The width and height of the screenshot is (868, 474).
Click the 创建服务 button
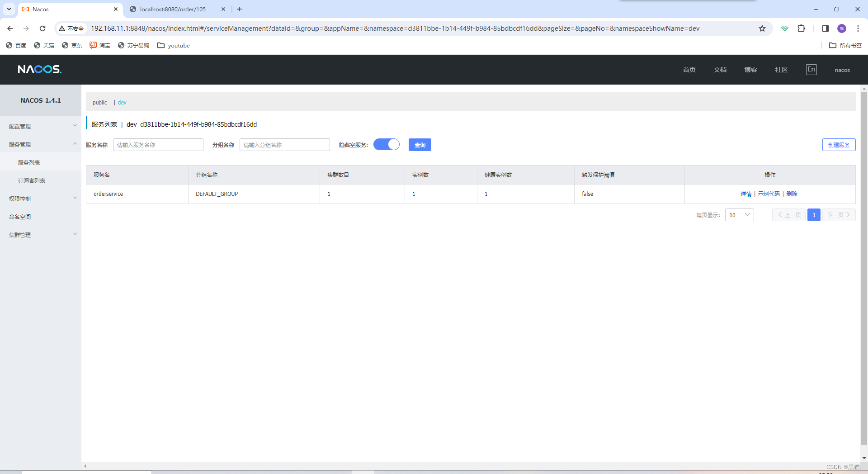(x=839, y=145)
